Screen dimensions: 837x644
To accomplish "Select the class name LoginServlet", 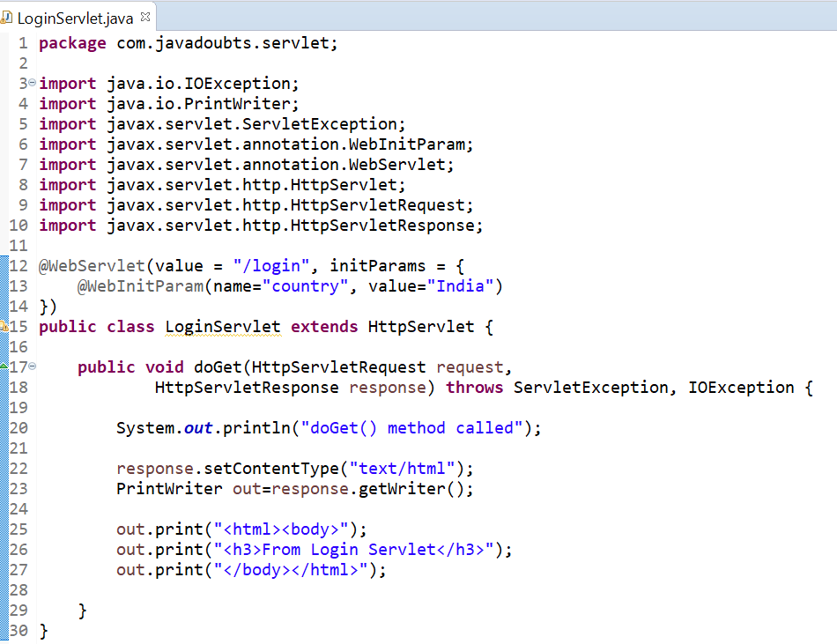I will 223,326.
